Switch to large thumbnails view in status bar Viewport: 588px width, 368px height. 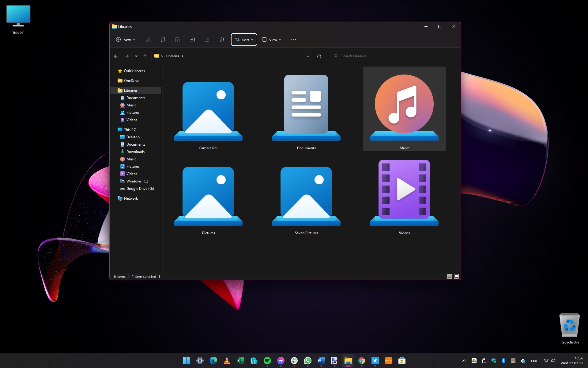457,276
